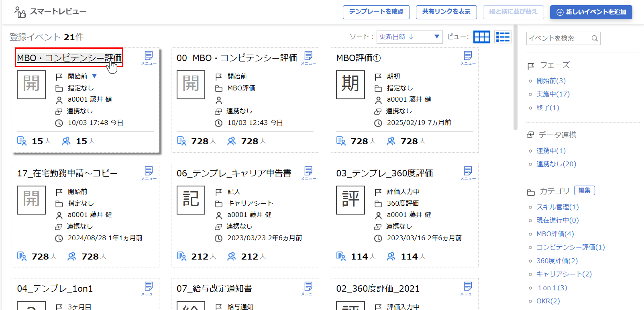Screen dimensions: 644x310
Task: Open the sort order 更新日時 dropdown
Action: click(x=409, y=37)
